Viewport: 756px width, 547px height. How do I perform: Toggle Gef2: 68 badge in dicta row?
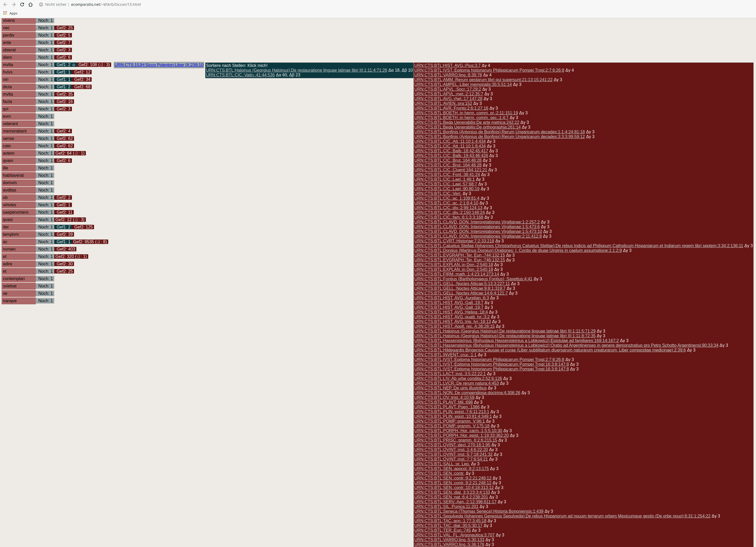(82, 87)
